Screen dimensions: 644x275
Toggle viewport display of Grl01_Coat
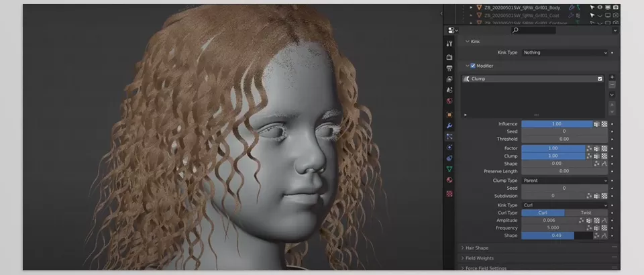608,15
